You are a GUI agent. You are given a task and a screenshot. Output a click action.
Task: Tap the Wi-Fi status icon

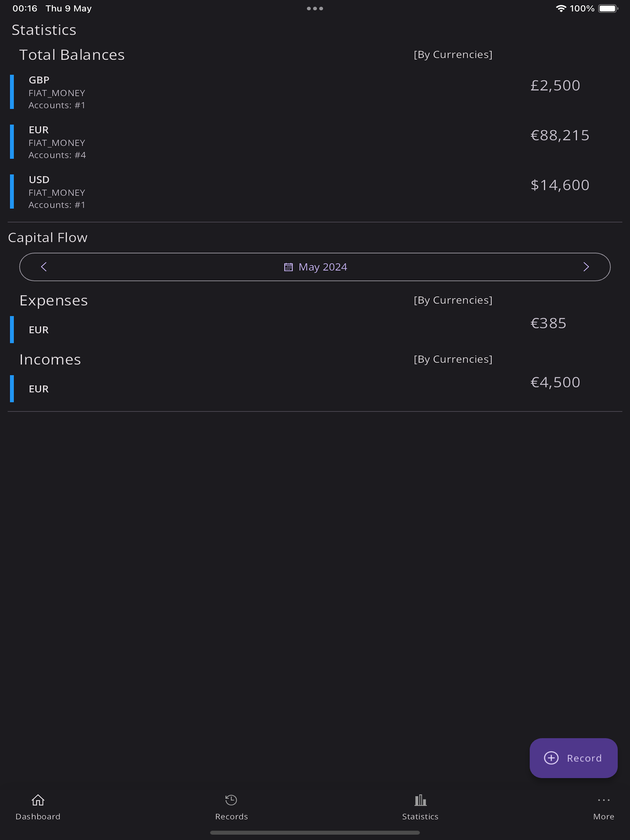(x=561, y=8)
